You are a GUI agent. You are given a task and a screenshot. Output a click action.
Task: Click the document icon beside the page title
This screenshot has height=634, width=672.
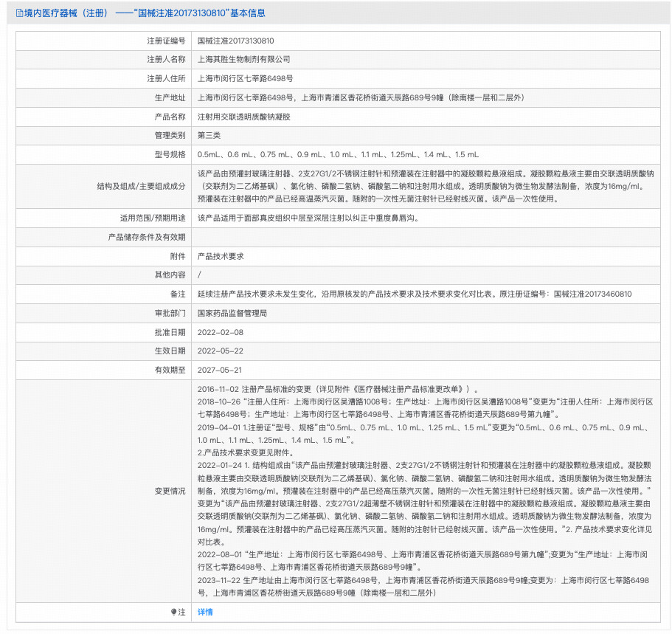pos(19,13)
